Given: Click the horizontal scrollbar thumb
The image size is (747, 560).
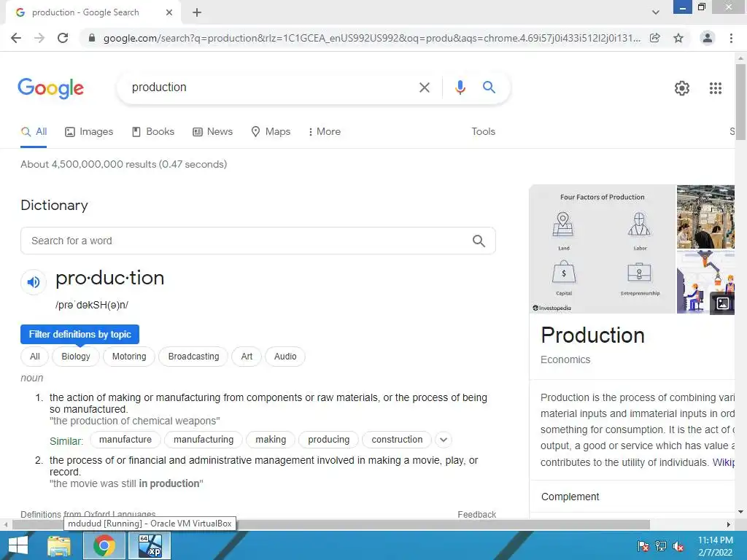Looking at the screenshot, I should point(331,524).
